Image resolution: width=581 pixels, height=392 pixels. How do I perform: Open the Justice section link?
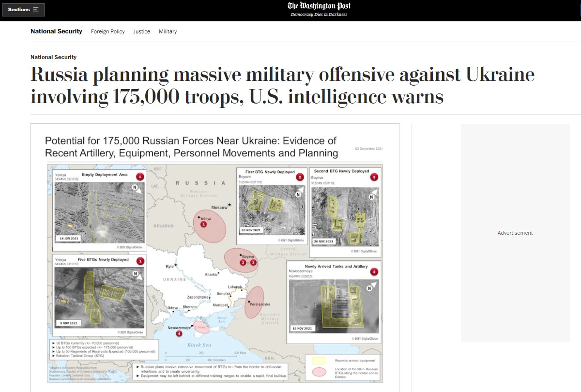point(141,31)
